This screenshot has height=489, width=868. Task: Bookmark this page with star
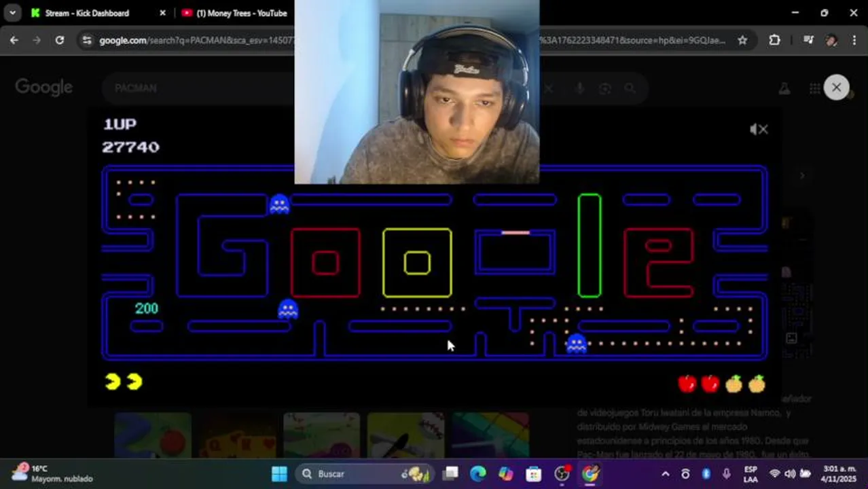point(742,40)
